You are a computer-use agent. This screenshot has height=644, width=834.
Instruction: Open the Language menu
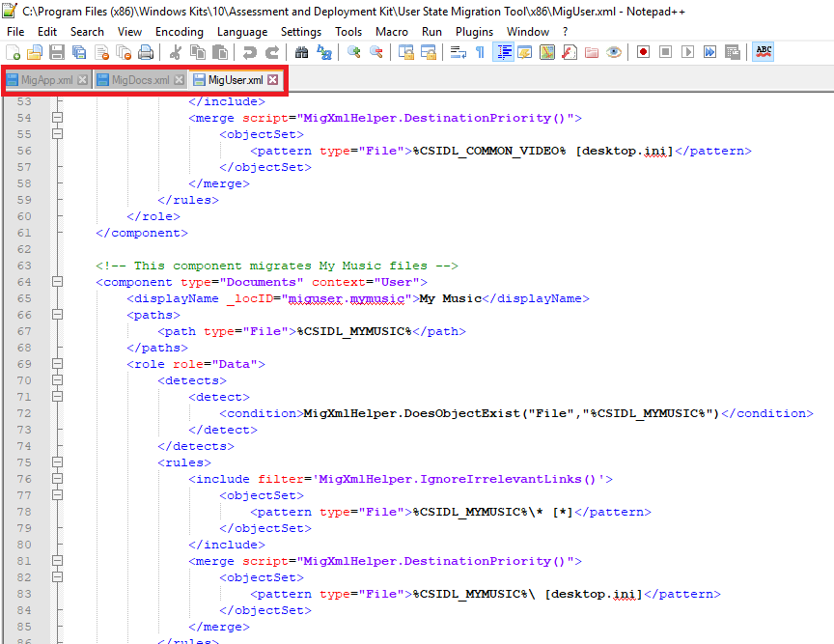(x=242, y=32)
